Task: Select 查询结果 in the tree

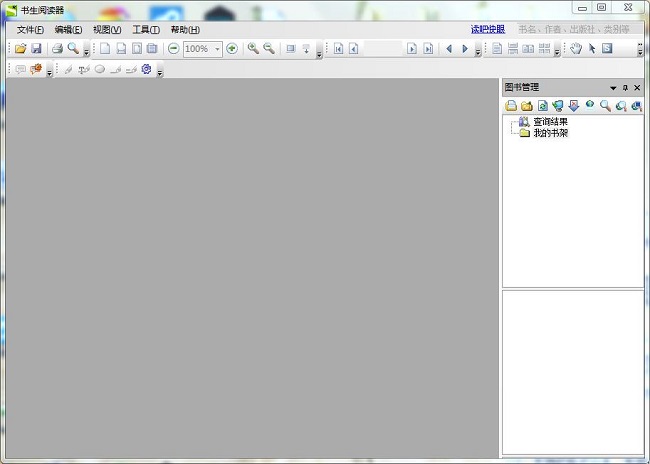Action: coord(550,121)
